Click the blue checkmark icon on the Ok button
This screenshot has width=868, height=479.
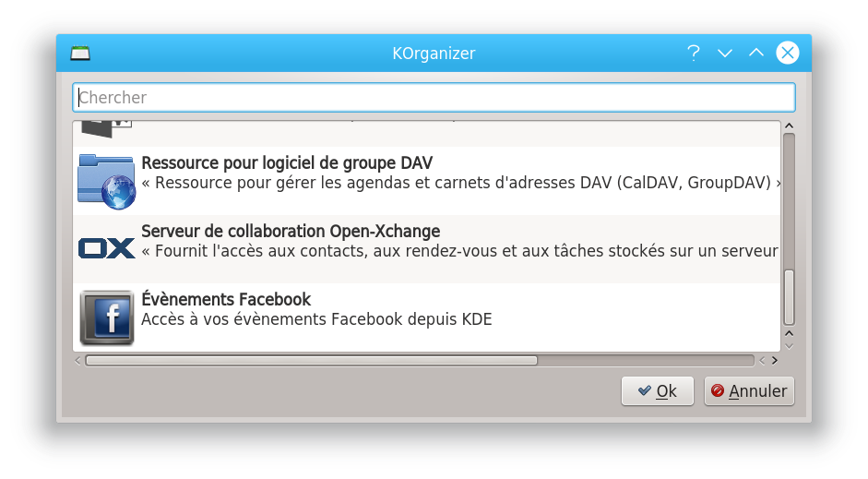click(644, 390)
